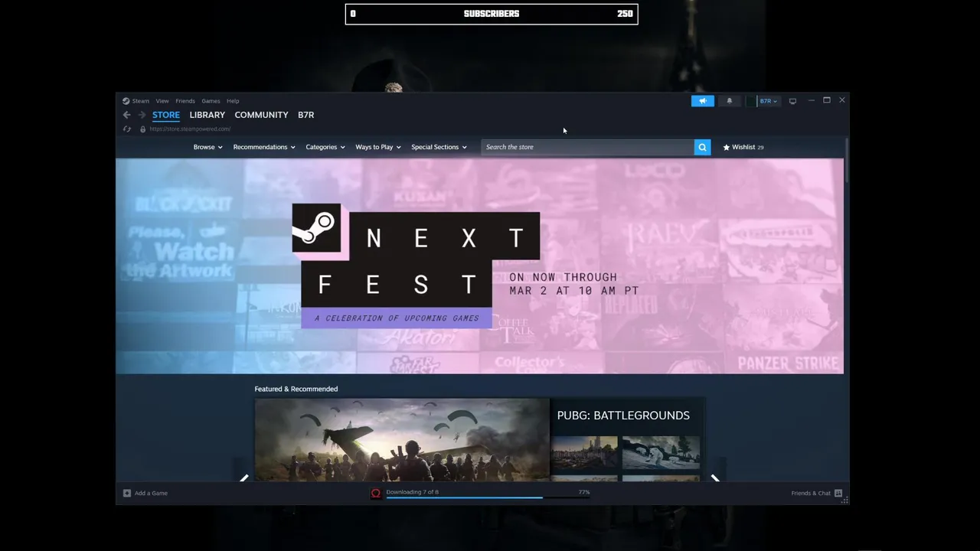Expand the Special Sections dropdown

(x=439, y=147)
